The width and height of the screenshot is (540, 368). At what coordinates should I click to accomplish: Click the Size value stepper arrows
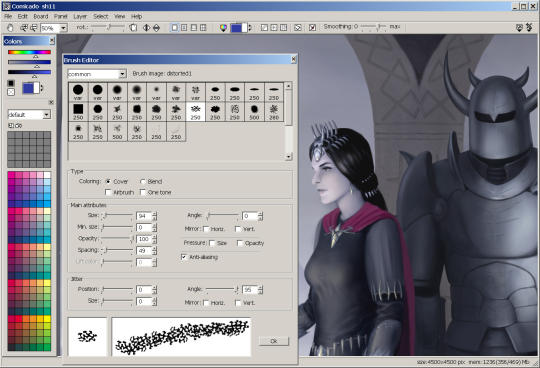[154, 216]
